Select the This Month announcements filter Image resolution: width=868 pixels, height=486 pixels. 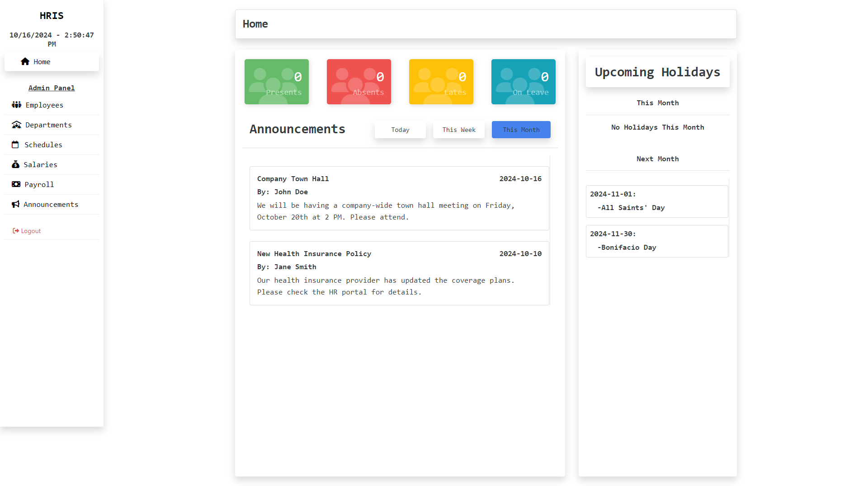click(521, 130)
